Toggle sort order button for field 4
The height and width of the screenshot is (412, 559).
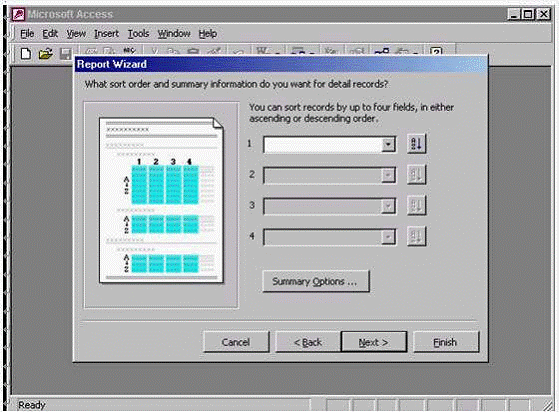click(x=416, y=236)
